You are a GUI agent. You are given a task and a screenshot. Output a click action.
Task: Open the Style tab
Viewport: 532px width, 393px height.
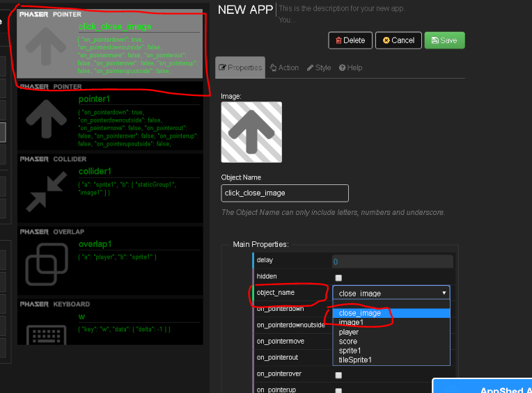pos(319,67)
